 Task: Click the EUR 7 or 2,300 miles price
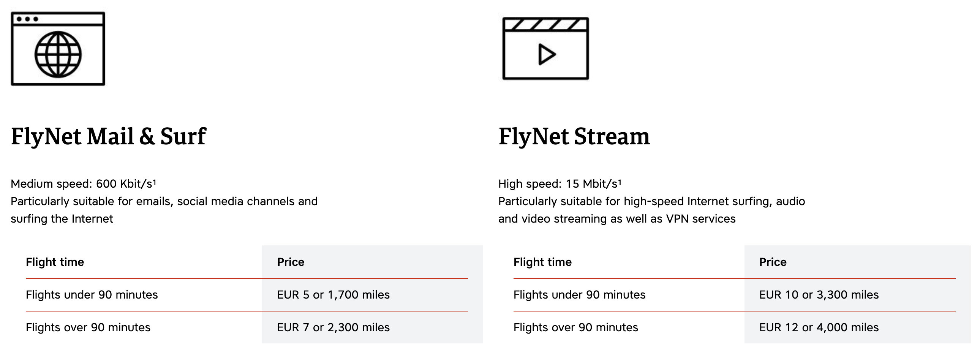[x=333, y=327]
